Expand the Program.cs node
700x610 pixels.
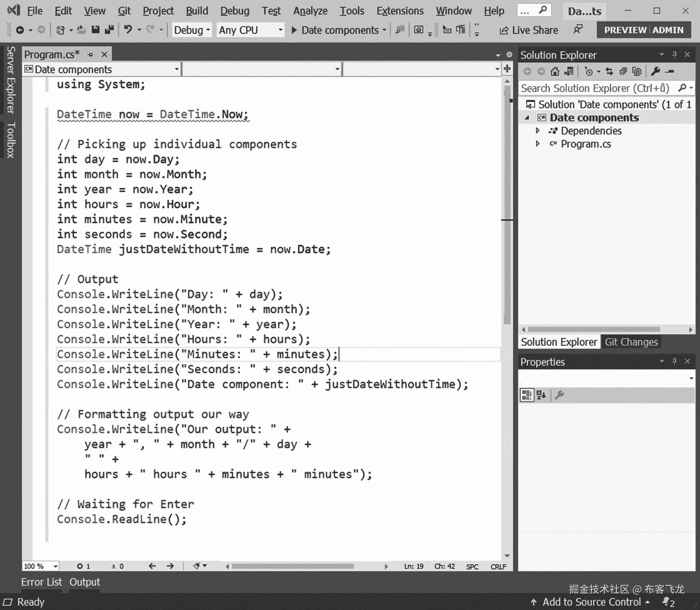click(538, 144)
